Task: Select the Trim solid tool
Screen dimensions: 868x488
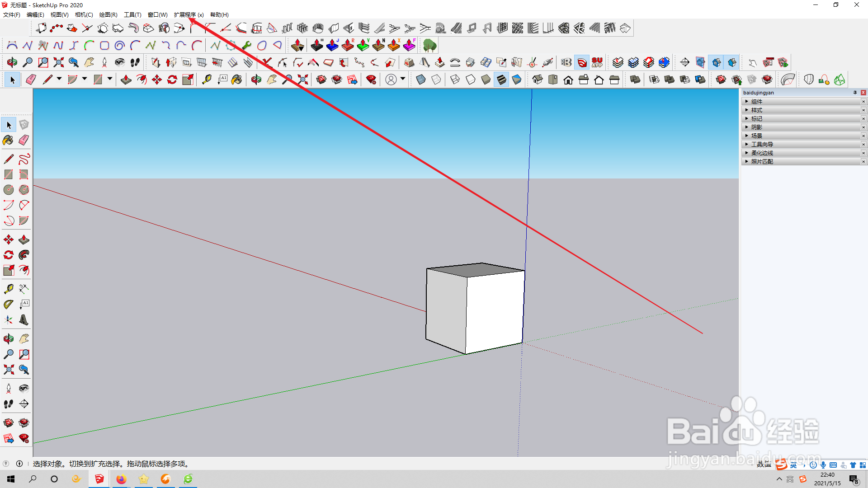Action: click(x=685, y=80)
